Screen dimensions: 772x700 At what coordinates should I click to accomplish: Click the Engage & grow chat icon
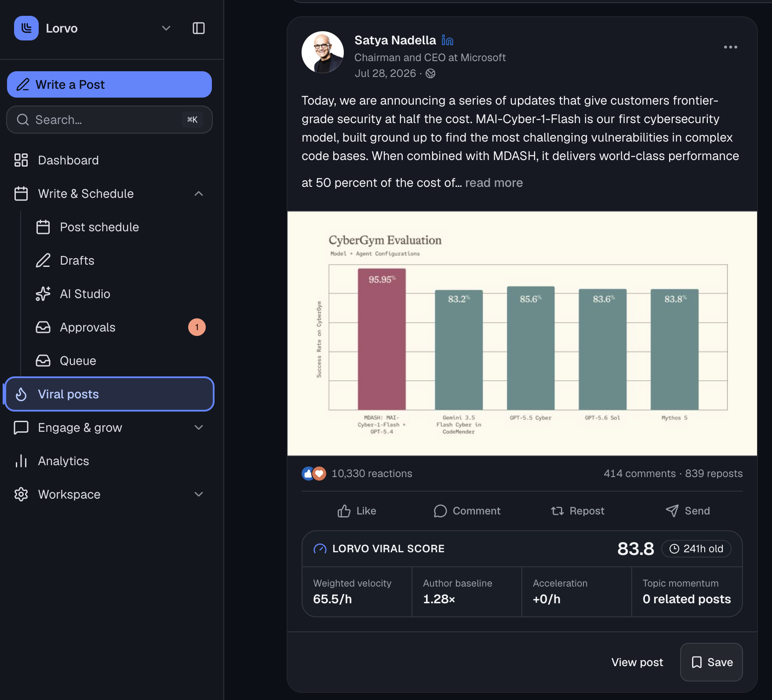21,427
